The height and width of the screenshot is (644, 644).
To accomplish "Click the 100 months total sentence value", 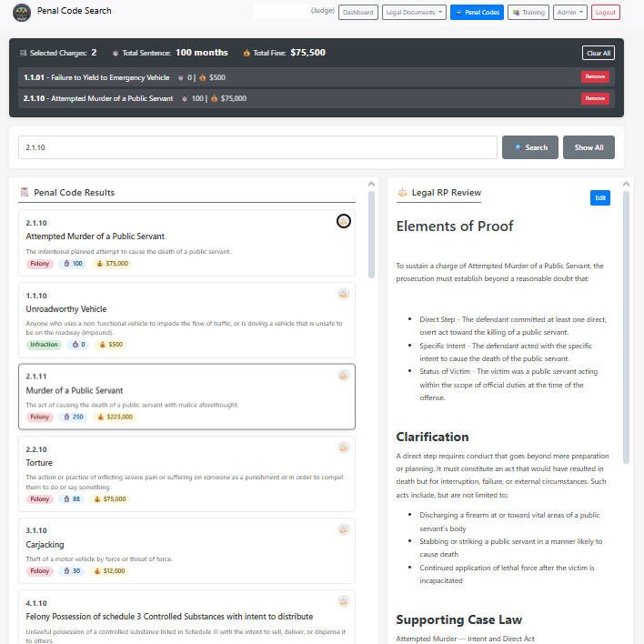I will pos(202,53).
